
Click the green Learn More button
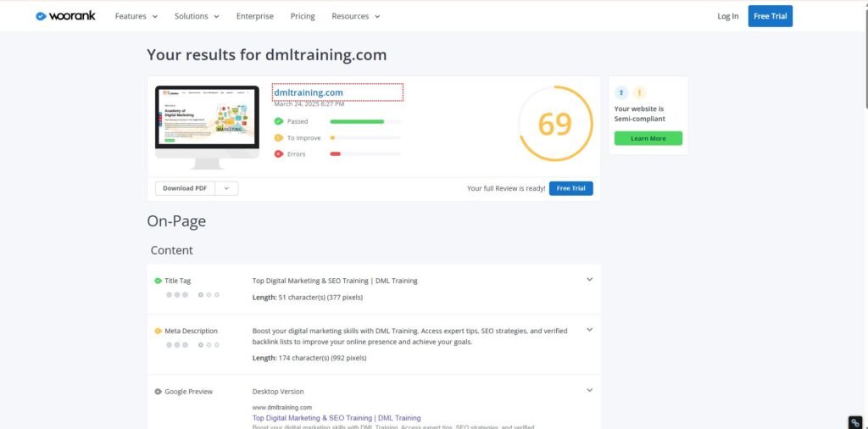point(648,138)
